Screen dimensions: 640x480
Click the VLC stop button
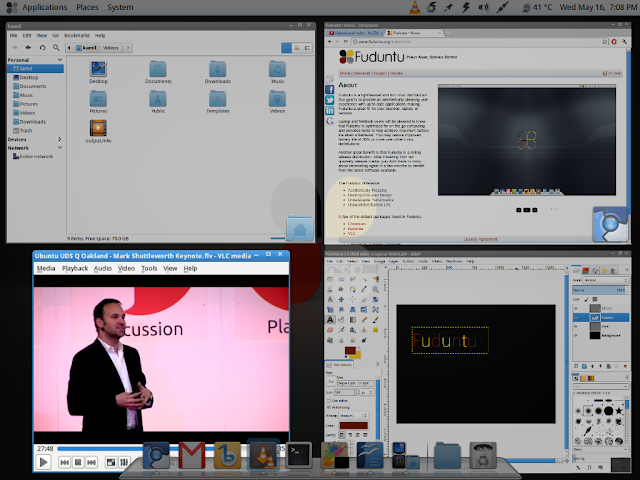pyautogui.click(x=78, y=462)
